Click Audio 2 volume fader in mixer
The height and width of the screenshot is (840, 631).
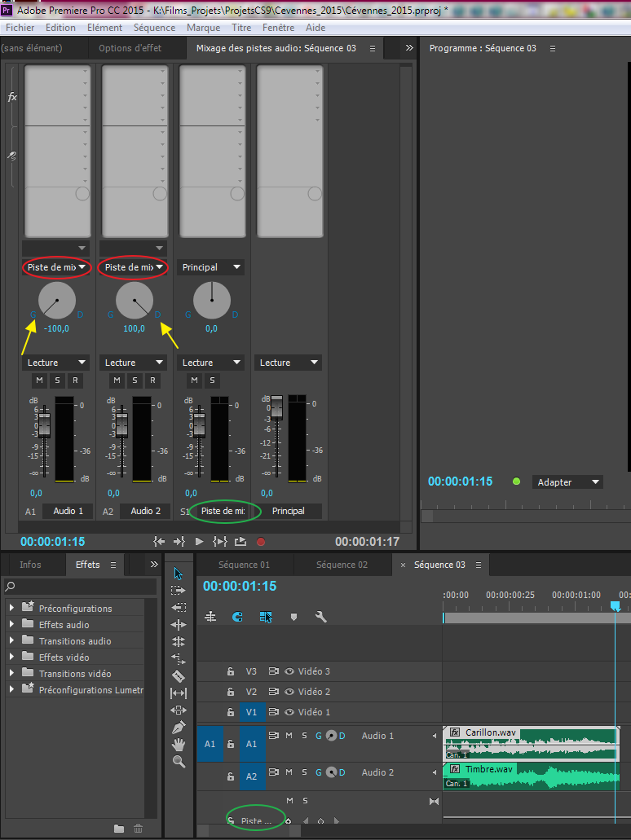121,424
